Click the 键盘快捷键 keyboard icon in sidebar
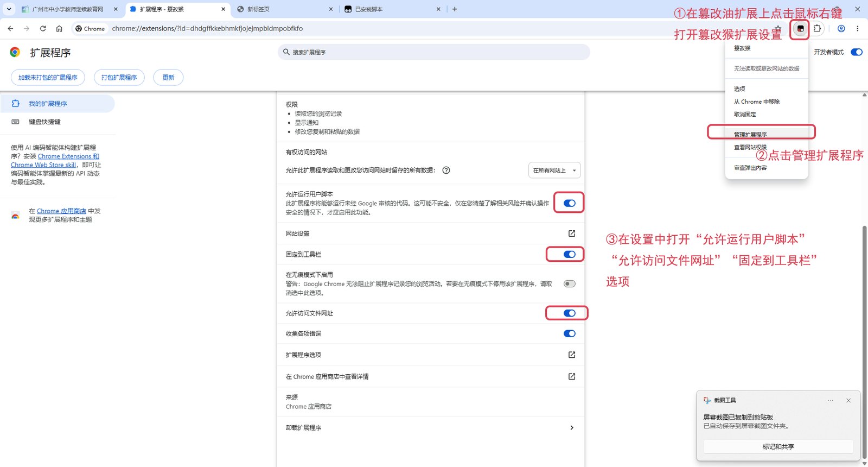 click(16, 122)
